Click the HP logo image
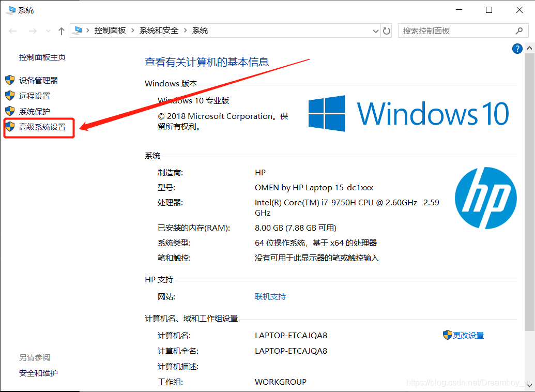This screenshot has width=535, height=392. (486, 198)
